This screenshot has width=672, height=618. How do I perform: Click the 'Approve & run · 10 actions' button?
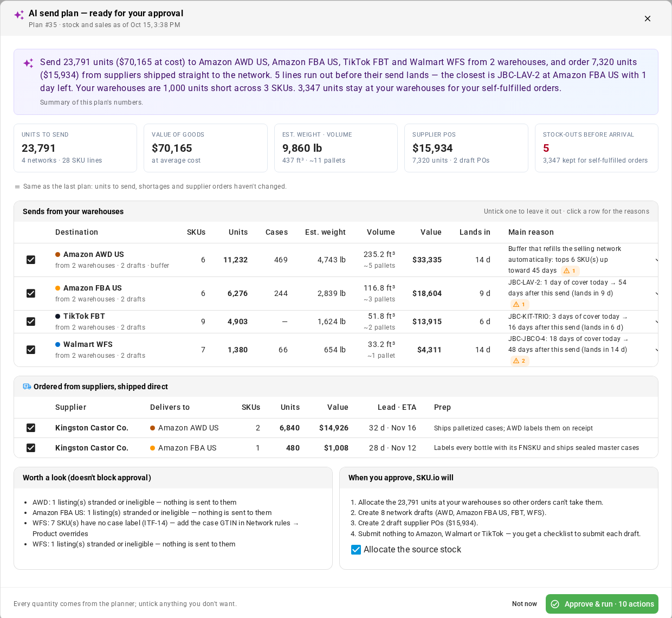602,604
